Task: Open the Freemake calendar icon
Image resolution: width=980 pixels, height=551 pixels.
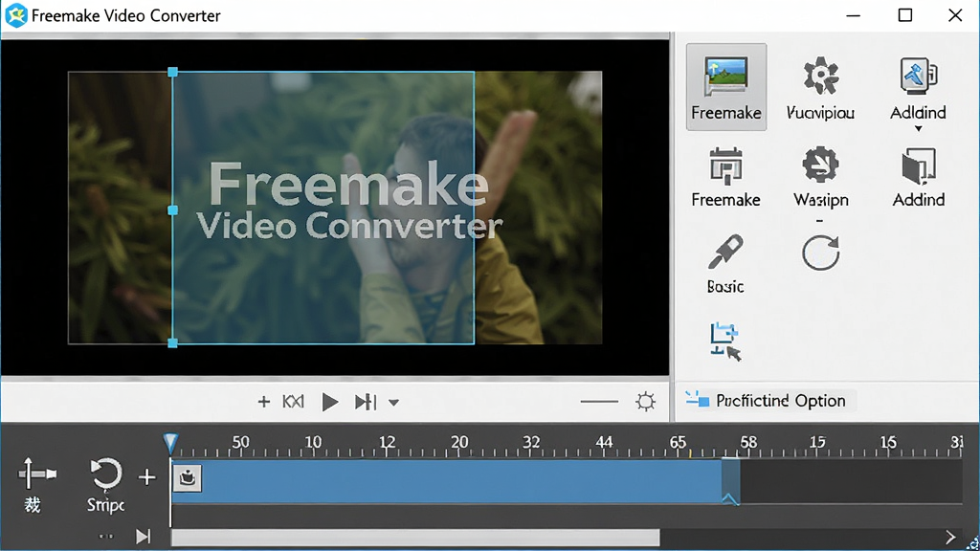Action: click(x=725, y=165)
